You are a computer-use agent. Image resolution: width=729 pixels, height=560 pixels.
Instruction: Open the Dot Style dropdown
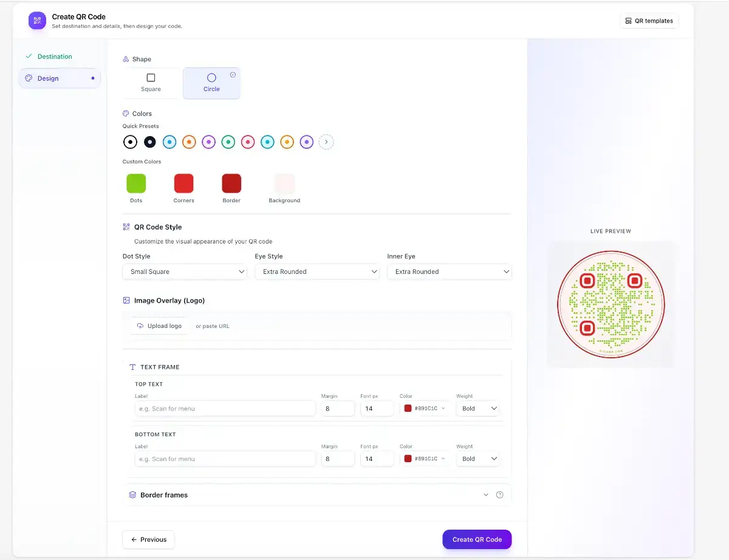point(185,271)
